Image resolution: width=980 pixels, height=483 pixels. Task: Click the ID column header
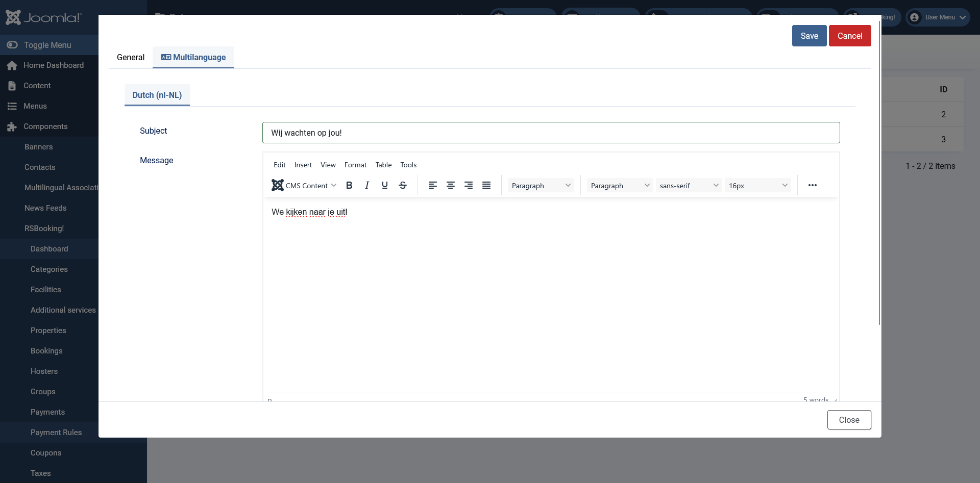[943, 89]
